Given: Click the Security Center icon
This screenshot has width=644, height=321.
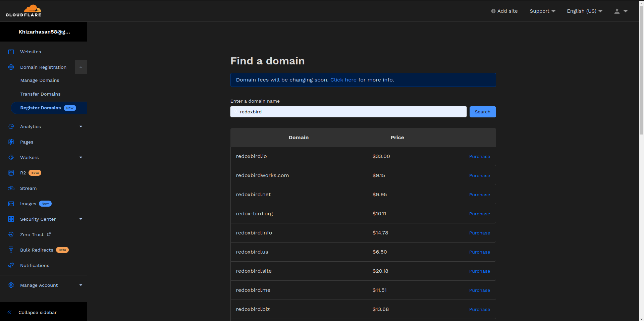Looking at the screenshot, I should (x=11, y=219).
